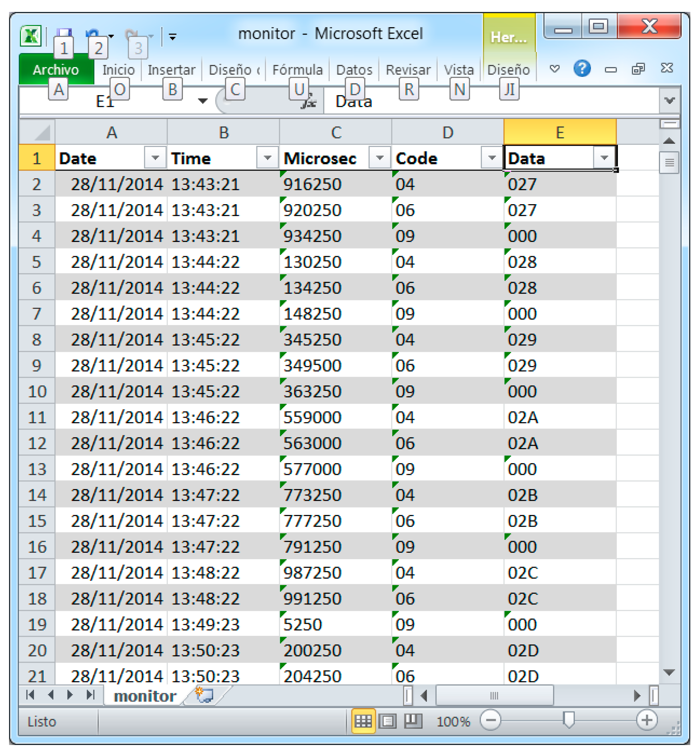The width and height of the screenshot is (700, 755).
Task: Insert a new worksheet using the tab icon
Action: click(205, 696)
